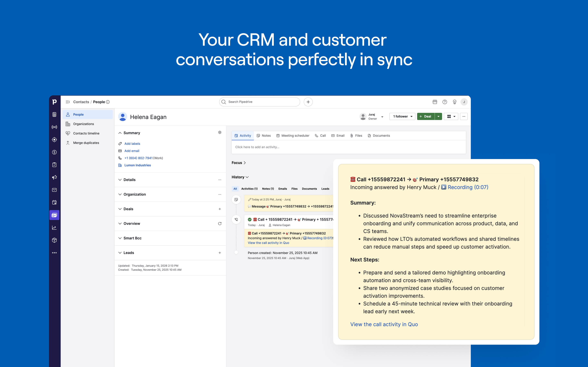Screen dimensions: 588x367
Task: Open Insights chart icon in sidebar
Action: 55,228
